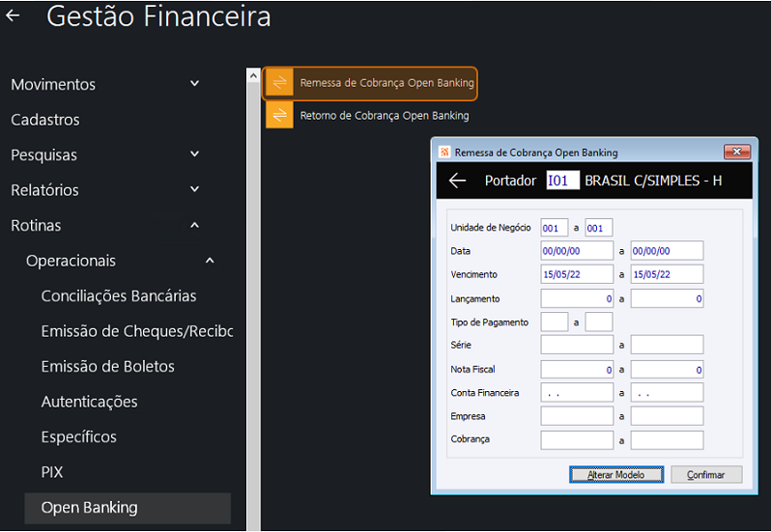Click the ending Vencimento field

[667, 274]
